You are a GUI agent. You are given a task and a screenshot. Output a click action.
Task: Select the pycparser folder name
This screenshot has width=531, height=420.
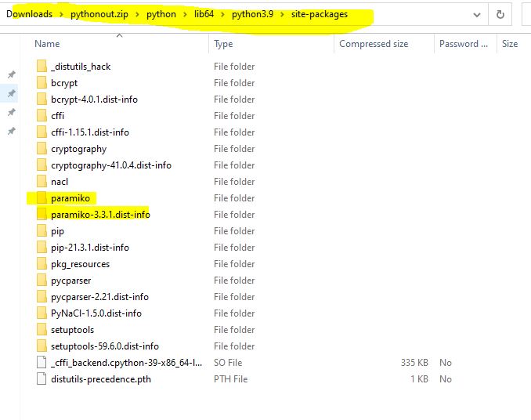[71, 281]
